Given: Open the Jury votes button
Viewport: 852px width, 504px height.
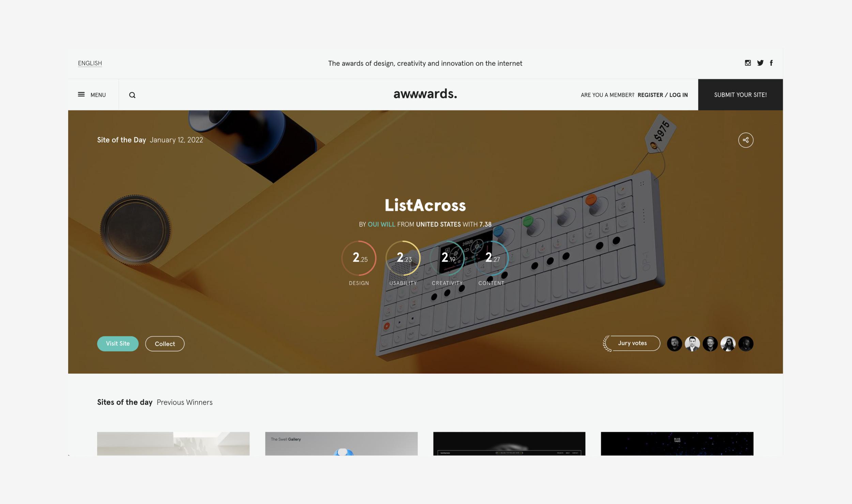Looking at the screenshot, I should tap(633, 343).
